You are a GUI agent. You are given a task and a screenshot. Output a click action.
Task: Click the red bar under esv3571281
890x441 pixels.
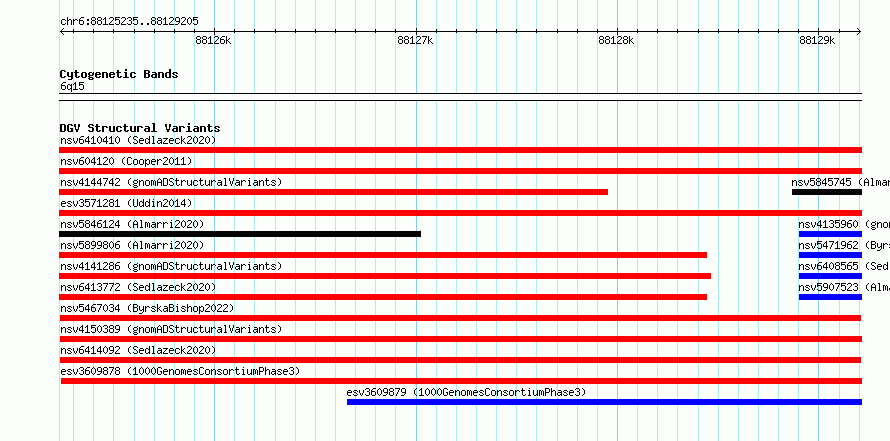tap(460, 213)
